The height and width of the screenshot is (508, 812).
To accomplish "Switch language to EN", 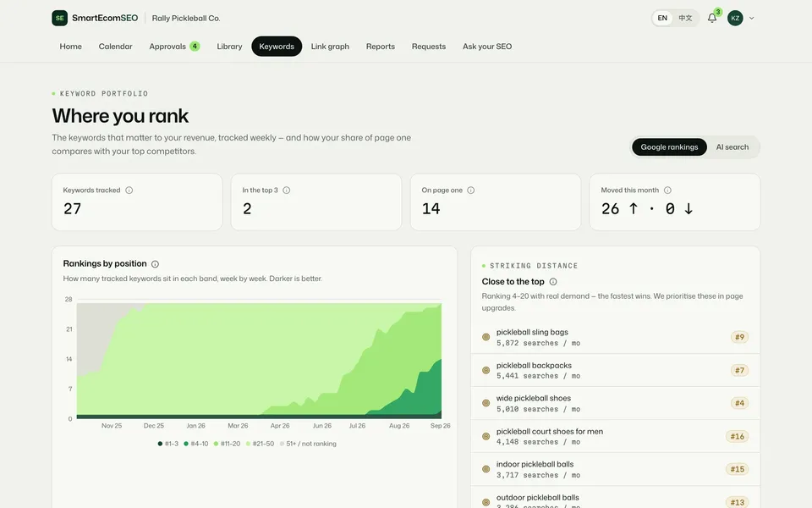I will (662, 18).
